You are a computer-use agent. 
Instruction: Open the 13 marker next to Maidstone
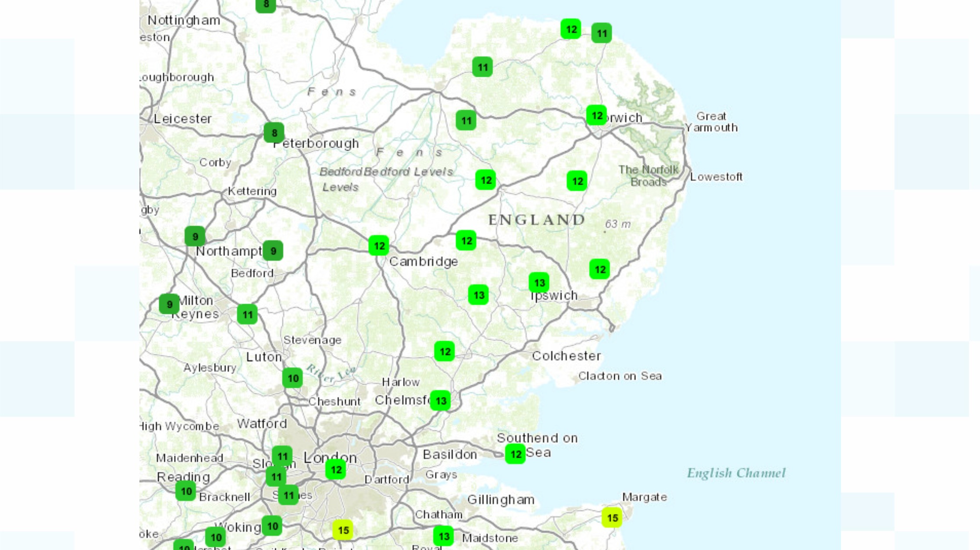point(444,536)
